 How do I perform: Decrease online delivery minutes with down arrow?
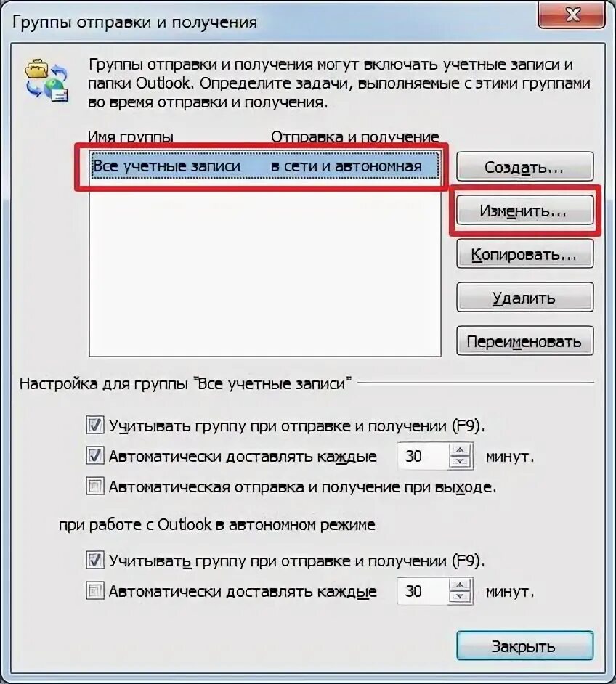click(461, 462)
